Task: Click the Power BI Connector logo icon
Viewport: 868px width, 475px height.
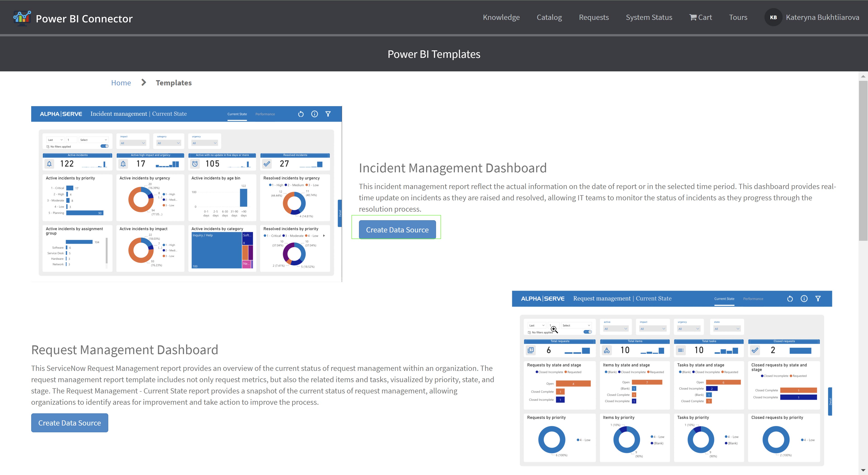Action: tap(22, 18)
